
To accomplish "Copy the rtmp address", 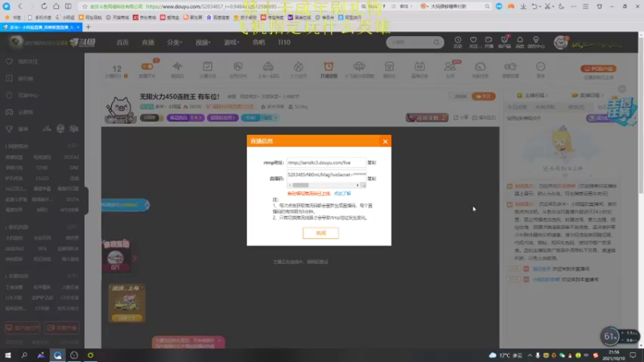I will click(x=372, y=162).
